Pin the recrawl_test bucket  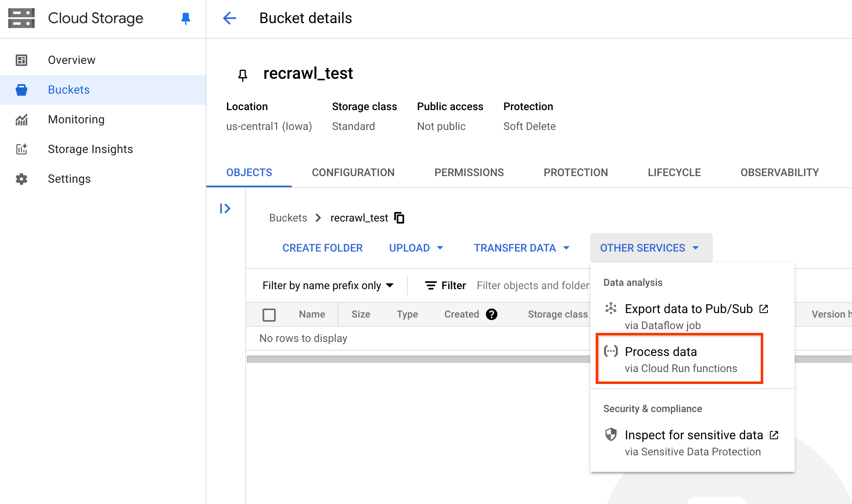243,75
